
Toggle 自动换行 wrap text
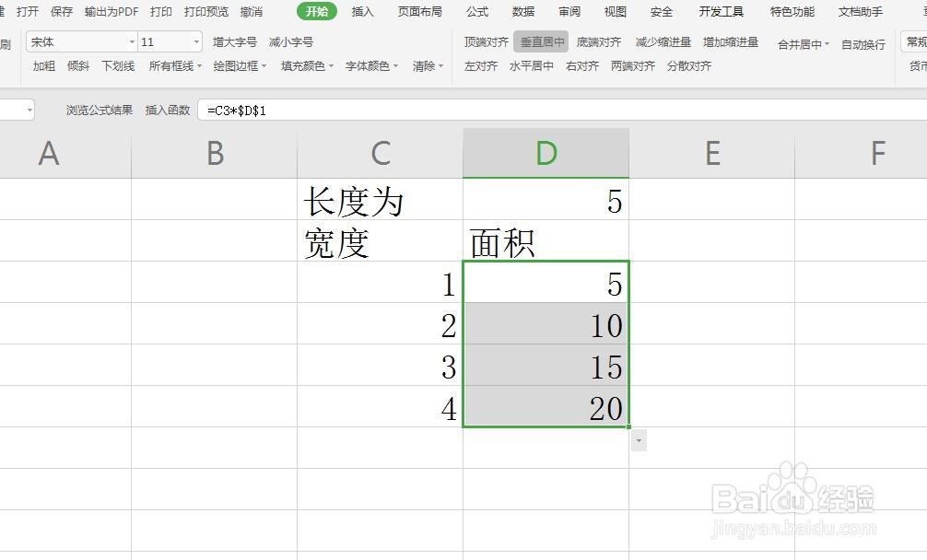tap(862, 41)
